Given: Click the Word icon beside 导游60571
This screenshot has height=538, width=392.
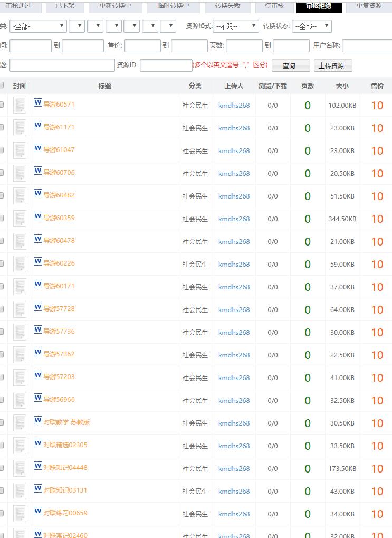Looking at the screenshot, I should 37,103.
